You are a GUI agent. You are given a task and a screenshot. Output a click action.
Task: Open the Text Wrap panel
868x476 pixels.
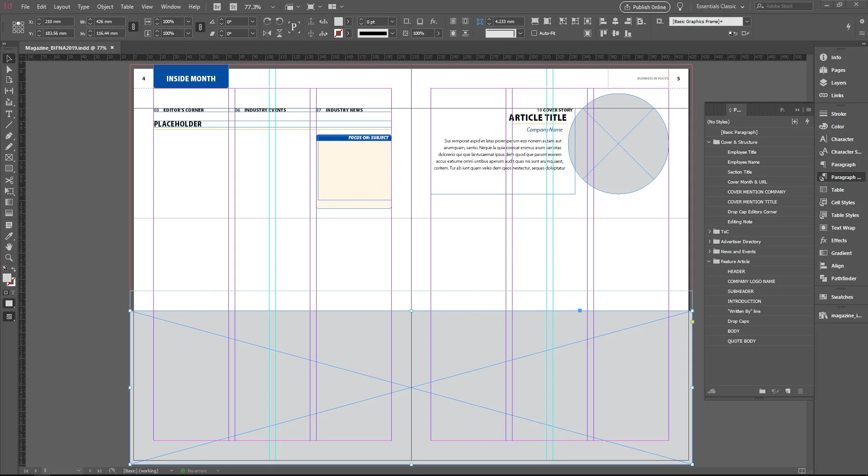click(843, 228)
